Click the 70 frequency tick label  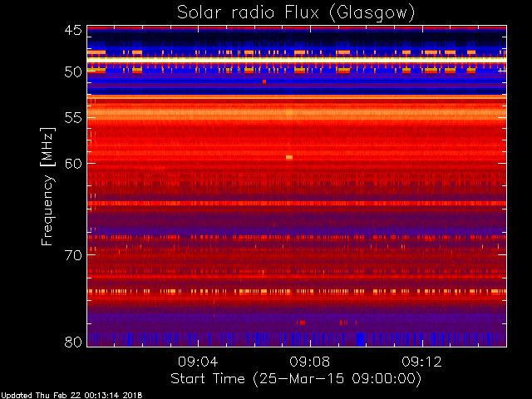(x=73, y=255)
